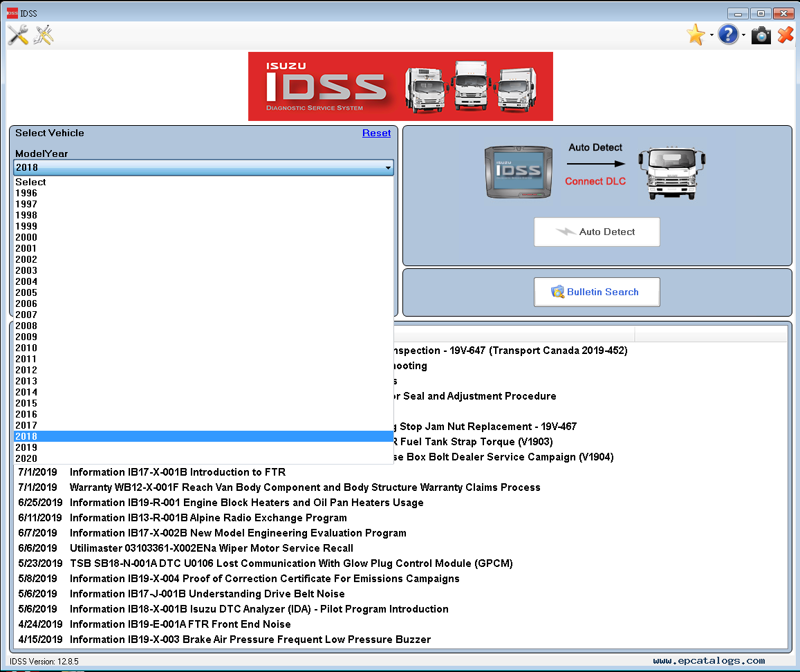Image resolution: width=800 pixels, height=672 pixels.
Task: Select model year 2006
Action: (x=203, y=304)
